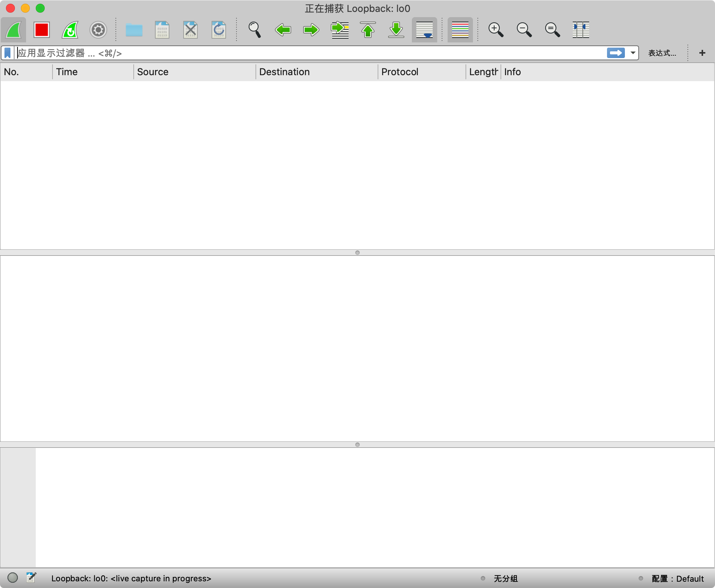The image size is (715, 588).
Task: Open capture options gear icon
Action: pyautogui.click(x=98, y=30)
